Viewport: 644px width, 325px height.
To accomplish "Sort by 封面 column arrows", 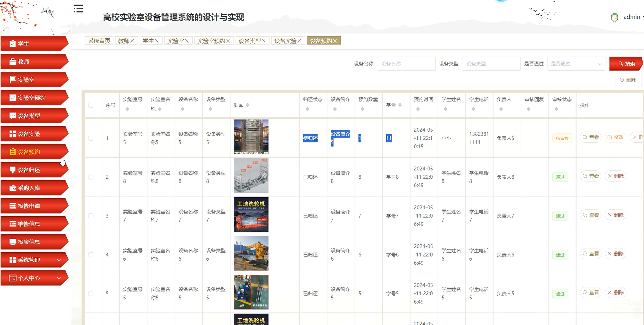I will pyautogui.click(x=248, y=105).
